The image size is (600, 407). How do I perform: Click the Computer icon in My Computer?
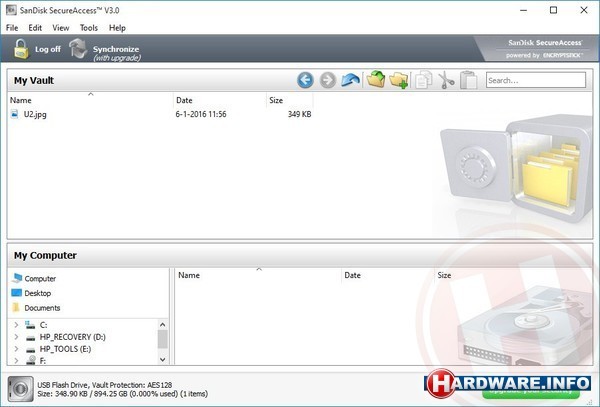tap(17, 278)
